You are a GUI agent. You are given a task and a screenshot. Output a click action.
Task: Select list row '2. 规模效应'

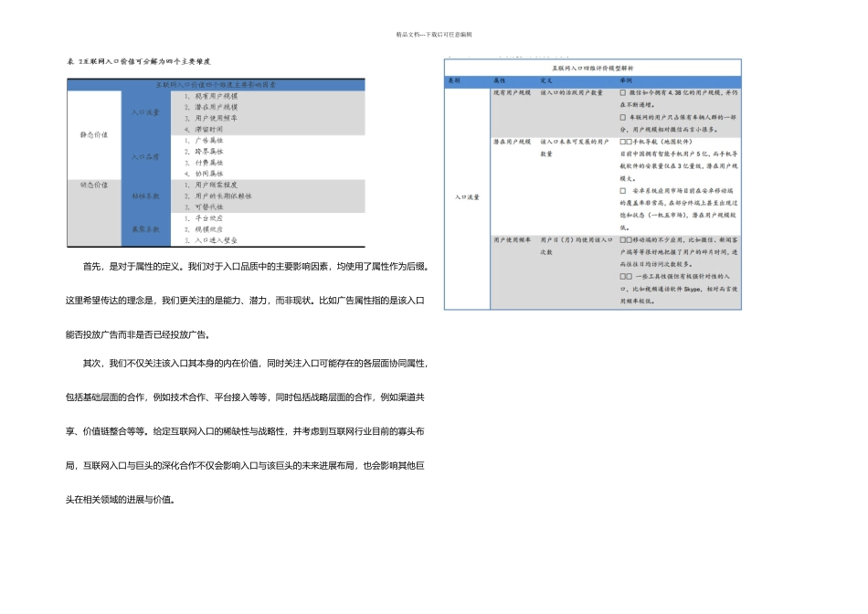(204, 229)
